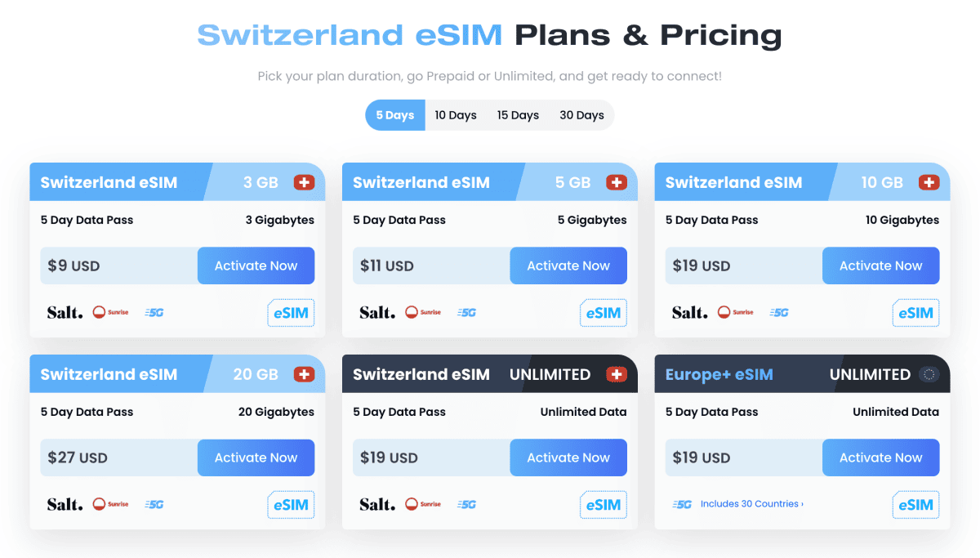Click the 5G icon on the Unlimited Switzerland card

466,504
